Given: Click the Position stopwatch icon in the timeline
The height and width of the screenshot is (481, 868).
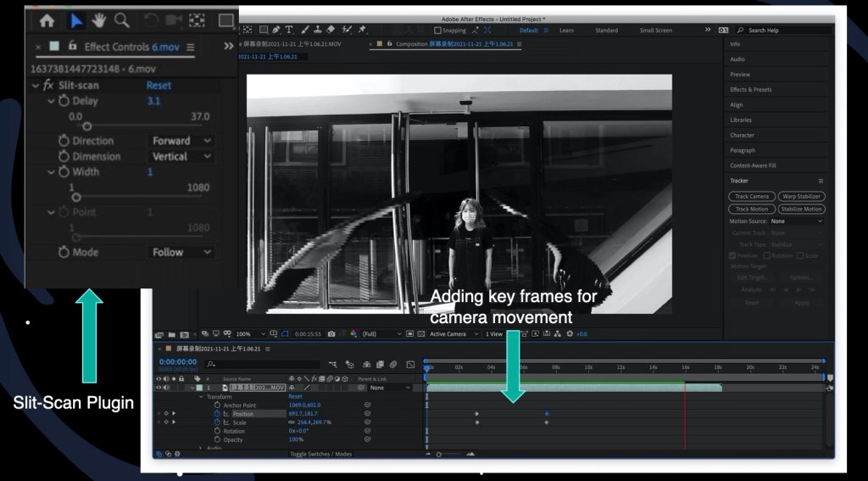Looking at the screenshot, I should 217,414.
